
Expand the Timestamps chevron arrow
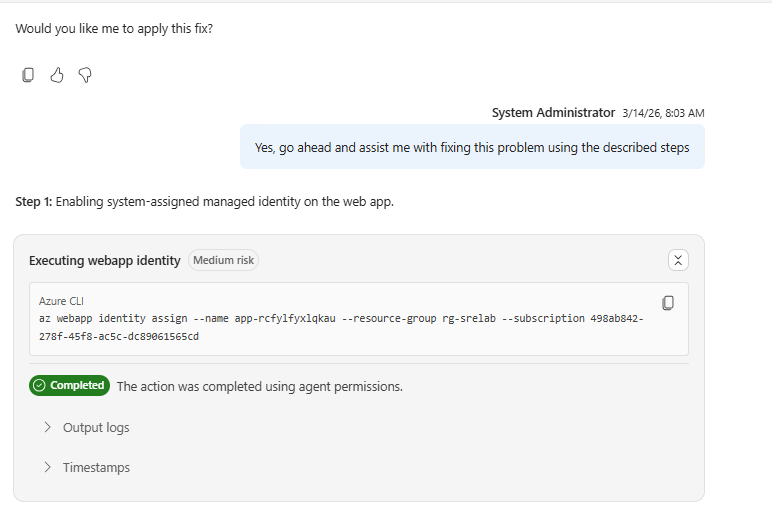point(47,467)
